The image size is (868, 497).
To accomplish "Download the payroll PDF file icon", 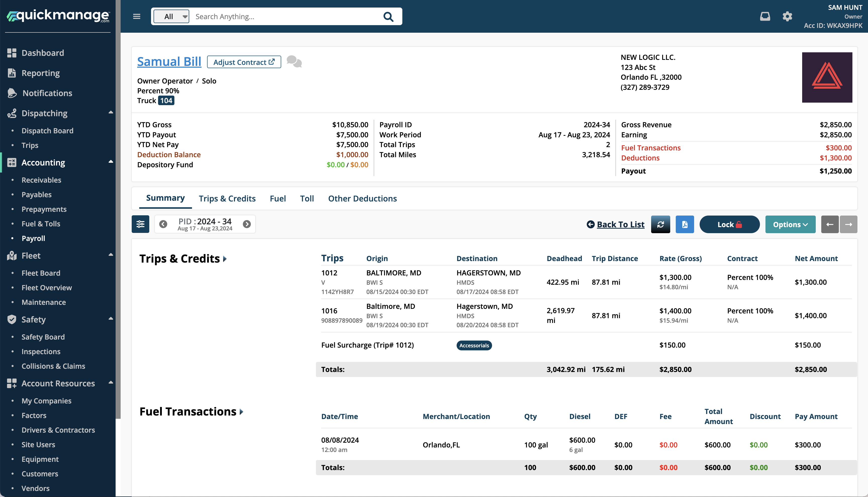I will (685, 224).
